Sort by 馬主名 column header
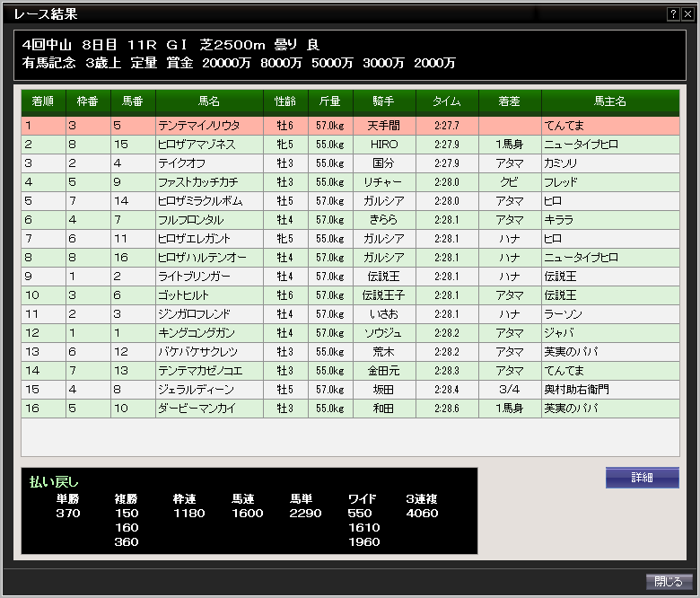The height and width of the screenshot is (598, 700). click(x=610, y=102)
